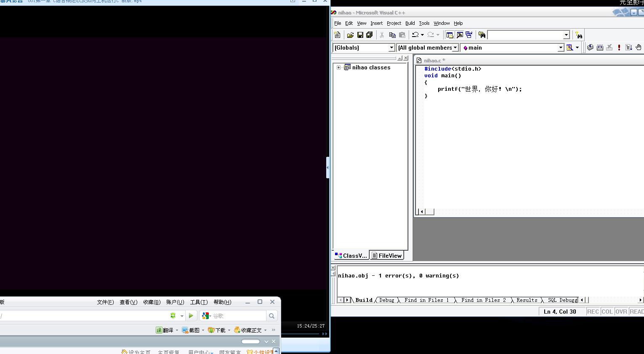The width and height of the screenshot is (644, 354).
Task: Toggle the Output window icon
Action: pos(460,35)
